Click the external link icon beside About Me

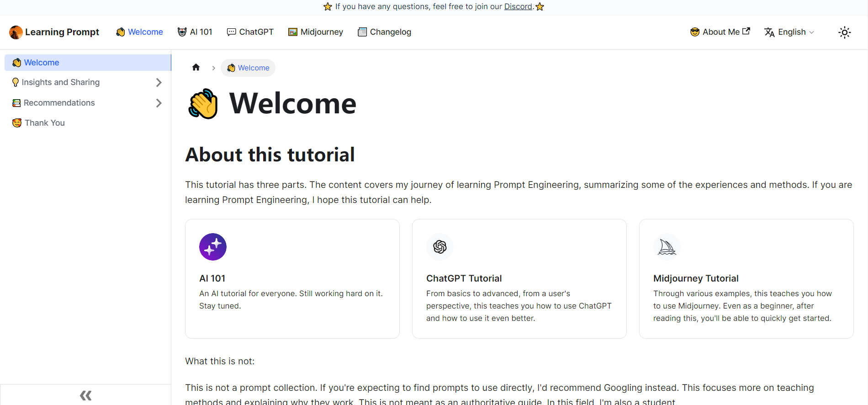(746, 31)
